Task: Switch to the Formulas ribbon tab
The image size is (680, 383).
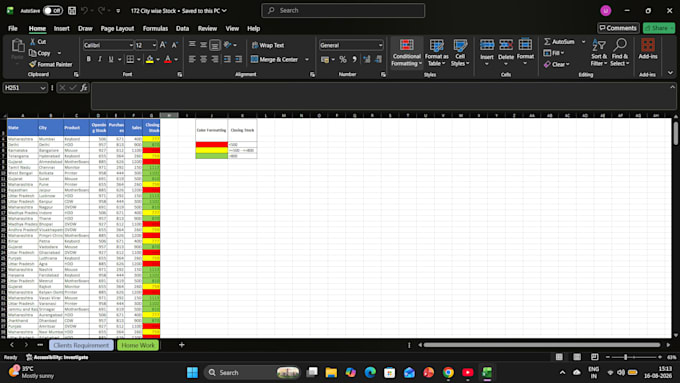Action: (x=155, y=29)
